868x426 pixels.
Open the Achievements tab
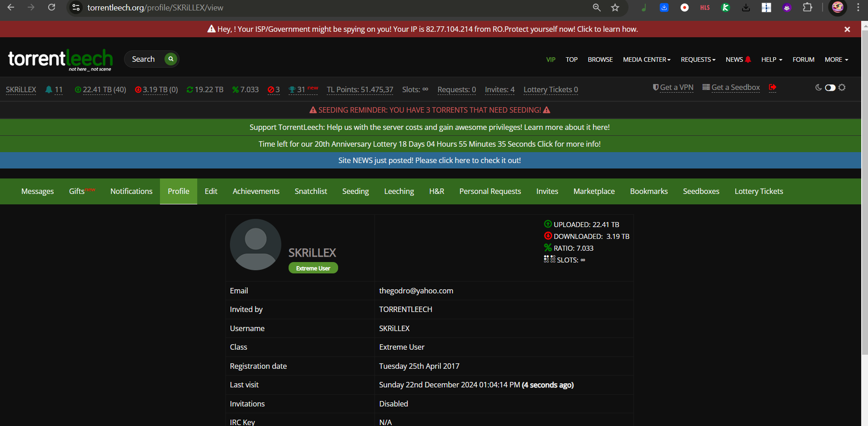[x=256, y=191]
